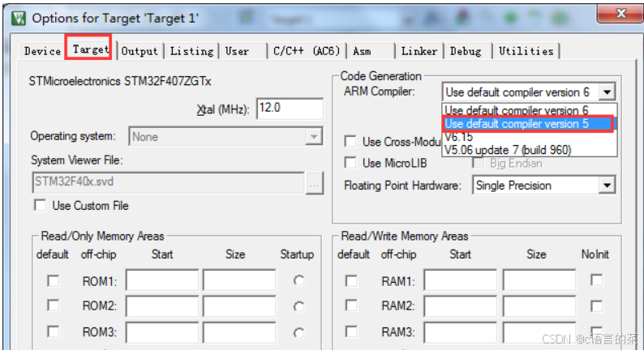Viewport: 644px width, 350px height.
Task: Click the RAM2 Size field
Action: pos(539,306)
